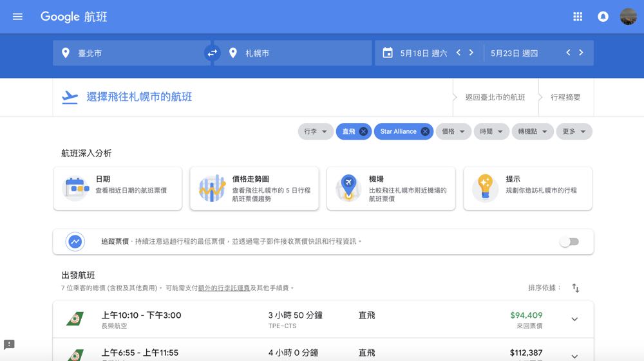Open the return date 5月23日 週四
The height and width of the screenshot is (361, 644).
[514, 53]
